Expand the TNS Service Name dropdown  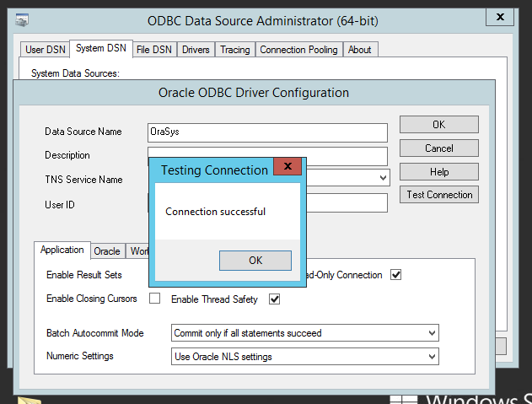point(383,178)
